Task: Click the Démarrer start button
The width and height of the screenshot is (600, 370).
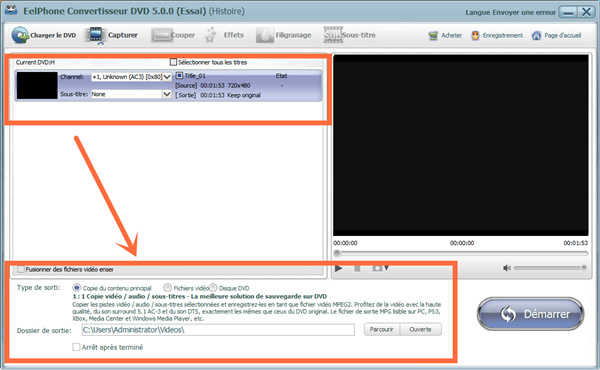Action: tap(530, 314)
